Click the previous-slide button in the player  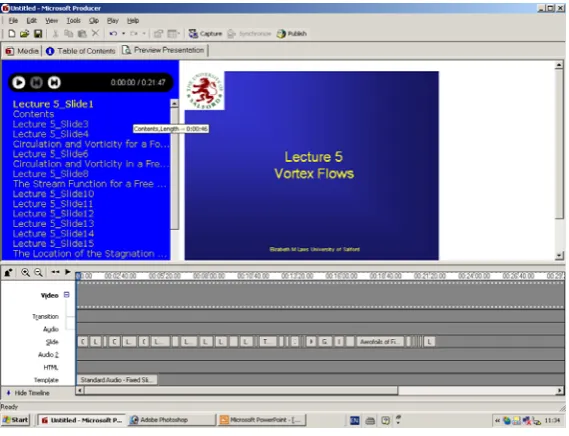[36, 82]
